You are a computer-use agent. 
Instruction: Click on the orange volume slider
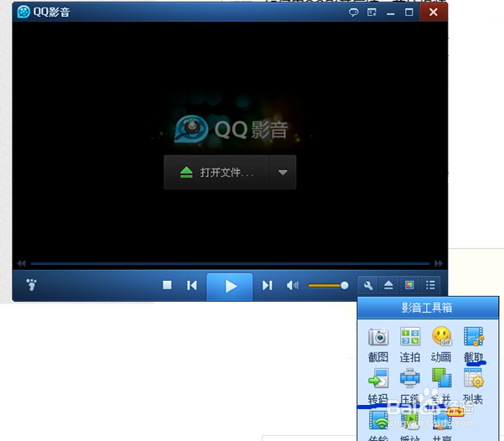(328, 285)
